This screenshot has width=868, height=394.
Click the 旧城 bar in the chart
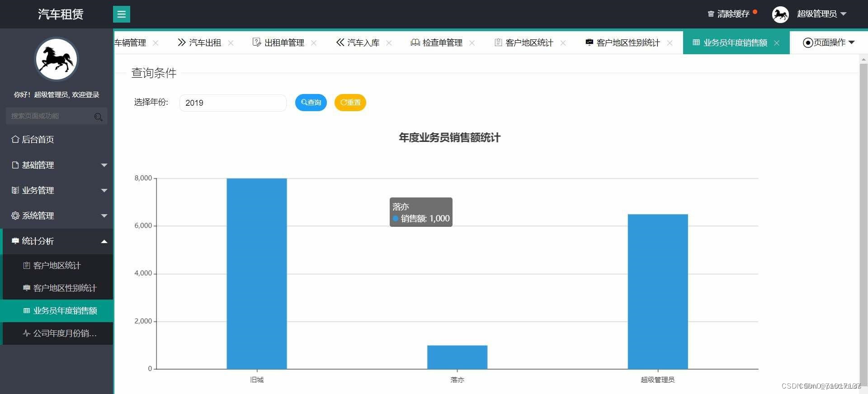[x=257, y=273]
